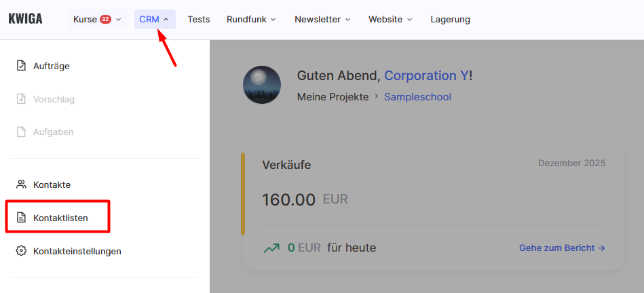
Task: Click the moon profile avatar
Action: tap(262, 85)
